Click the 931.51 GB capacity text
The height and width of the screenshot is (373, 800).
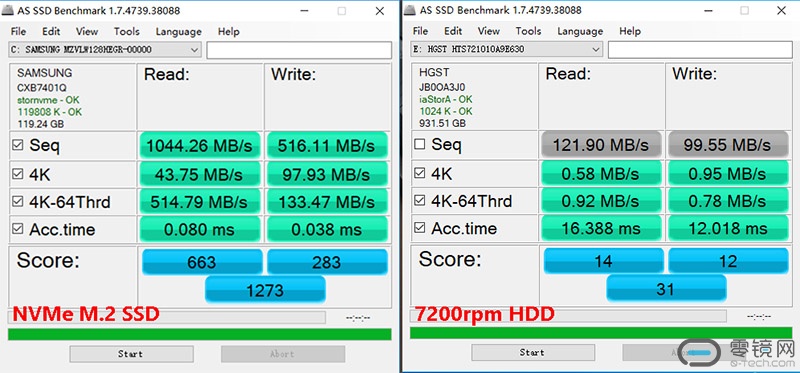442,123
